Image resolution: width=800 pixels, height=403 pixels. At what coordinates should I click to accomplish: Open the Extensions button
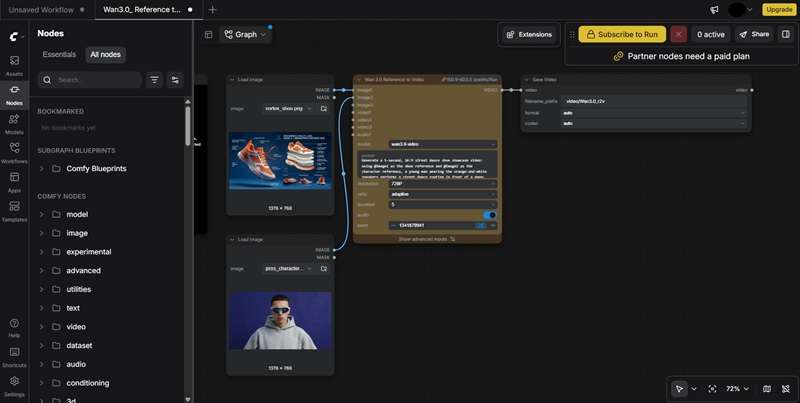pyautogui.click(x=529, y=35)
